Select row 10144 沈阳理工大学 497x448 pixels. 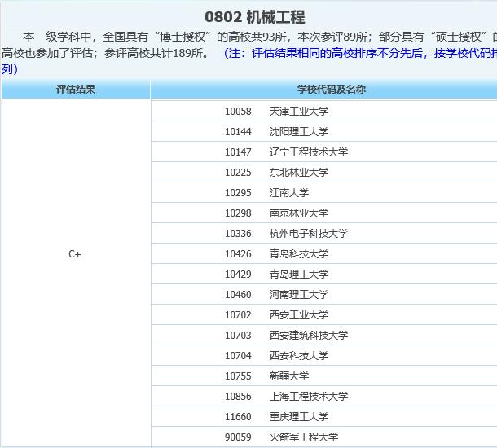pyautogui.click(x=324, y=131)
